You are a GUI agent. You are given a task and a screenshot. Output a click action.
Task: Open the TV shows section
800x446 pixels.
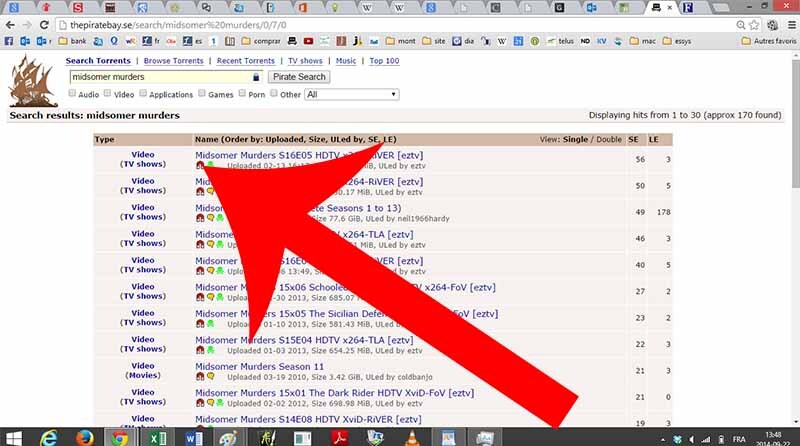305,61
